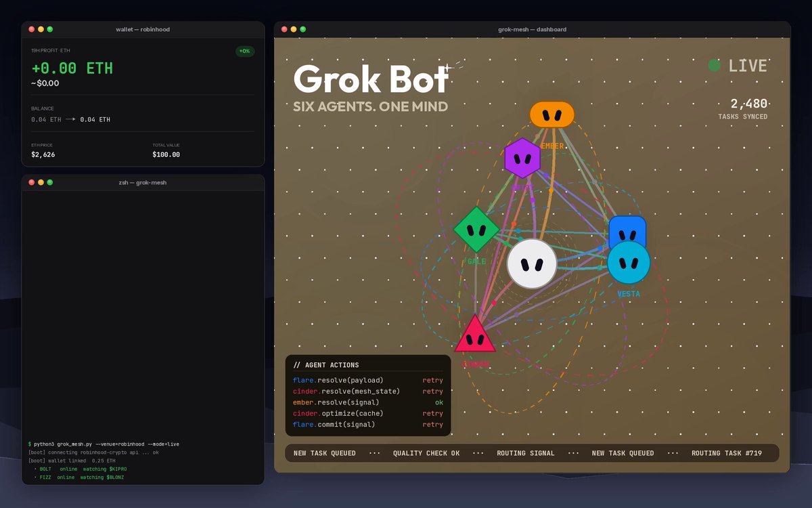Image resolution: width=812 pixels, height=508 pixels.
Task: Click the "+0.00 ETH" profit value
Action: pos(72,68)
